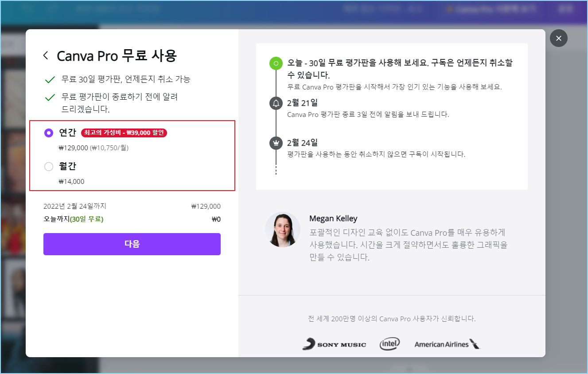Click the Canva Pro 무료 사용 heading
Viewport: 588px width, 374px height.
117,56
